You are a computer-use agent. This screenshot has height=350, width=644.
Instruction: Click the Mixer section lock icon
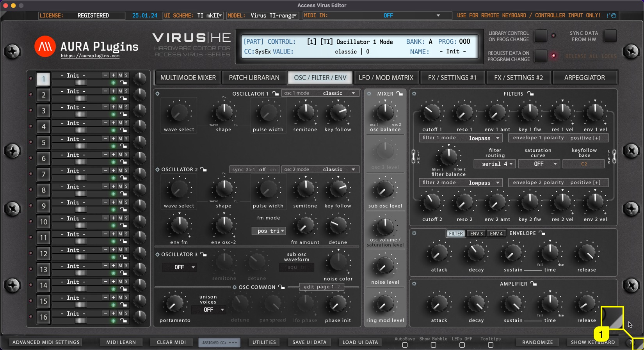coord(399,94)
